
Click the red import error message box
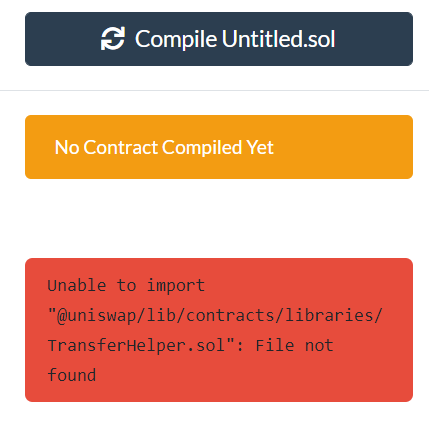[219, 330]
